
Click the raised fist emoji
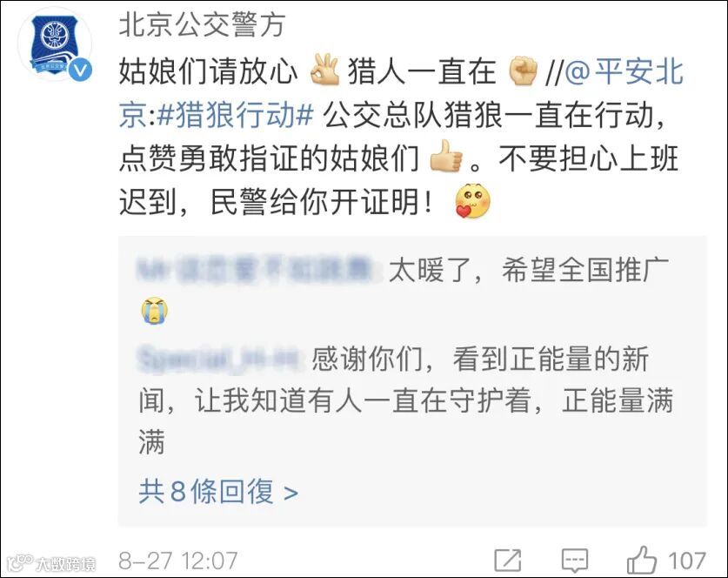click(524, 71)
